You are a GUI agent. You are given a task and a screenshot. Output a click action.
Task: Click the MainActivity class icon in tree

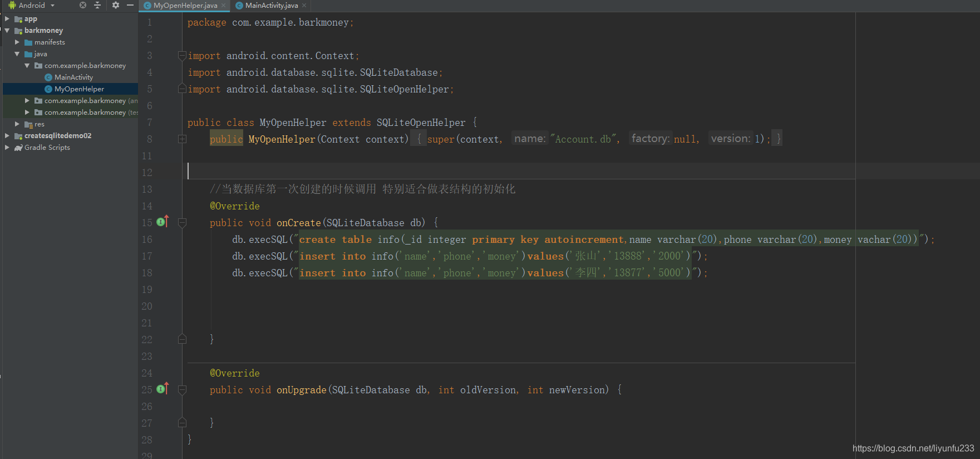[48, 77]
